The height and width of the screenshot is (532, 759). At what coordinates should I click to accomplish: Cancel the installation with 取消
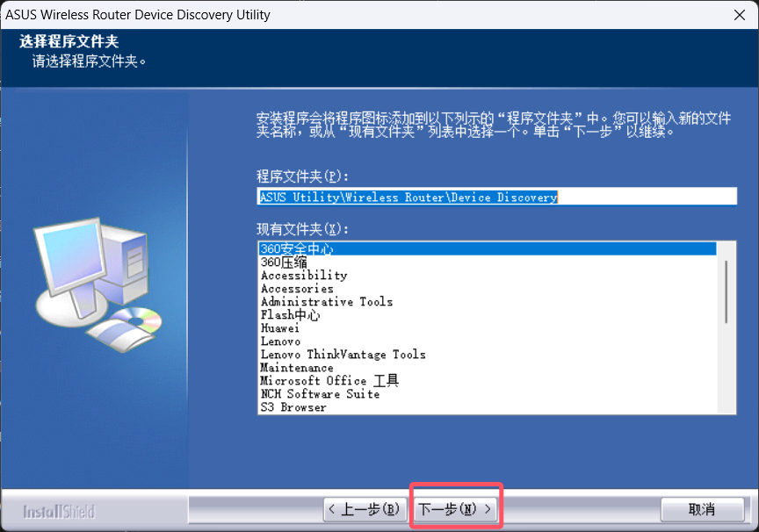click(x=701, y=509)
